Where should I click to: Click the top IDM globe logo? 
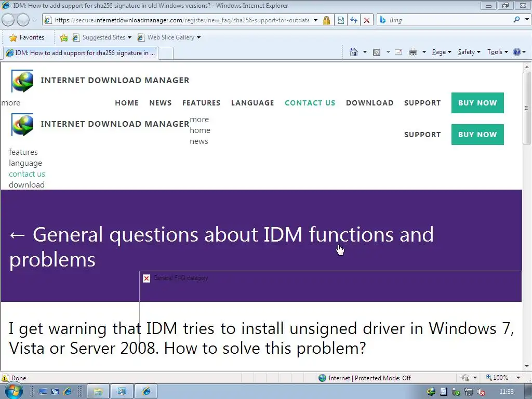point(22,81)
